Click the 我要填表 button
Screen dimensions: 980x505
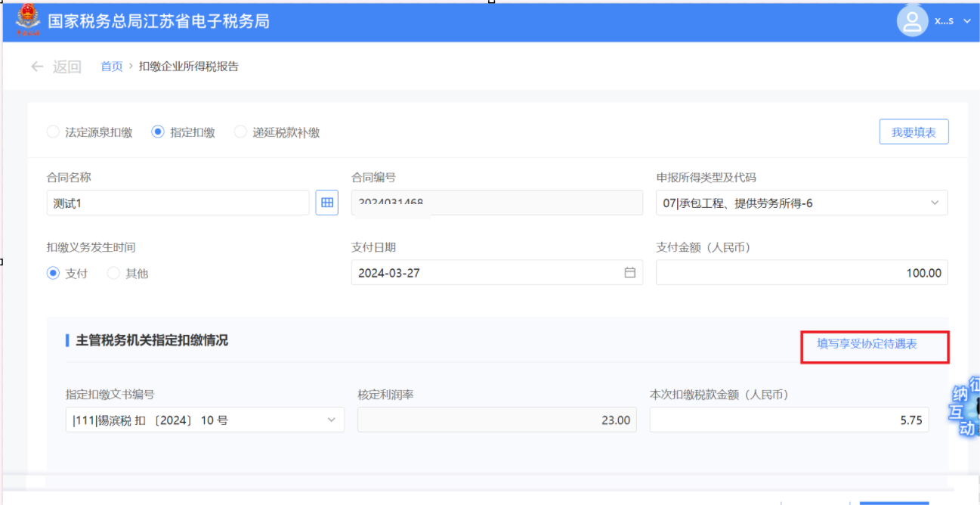pos(914,132)
